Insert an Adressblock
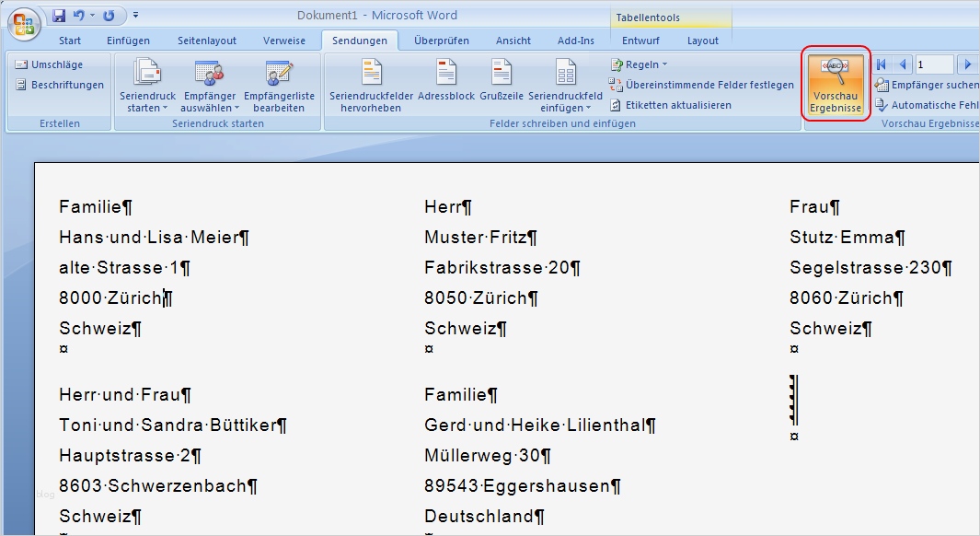Image resolution: width=980 pixels, height=536 pixels. (446, 79)
